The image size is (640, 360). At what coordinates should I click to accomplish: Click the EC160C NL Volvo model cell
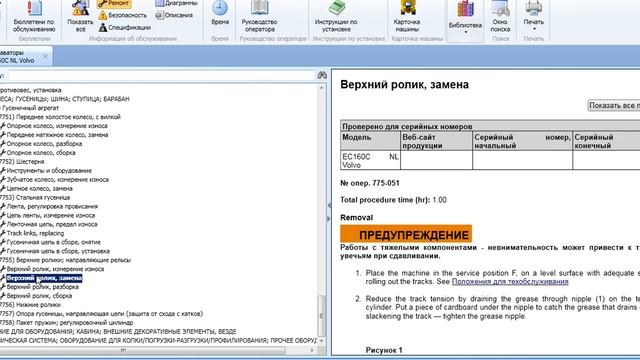[370, 160]
